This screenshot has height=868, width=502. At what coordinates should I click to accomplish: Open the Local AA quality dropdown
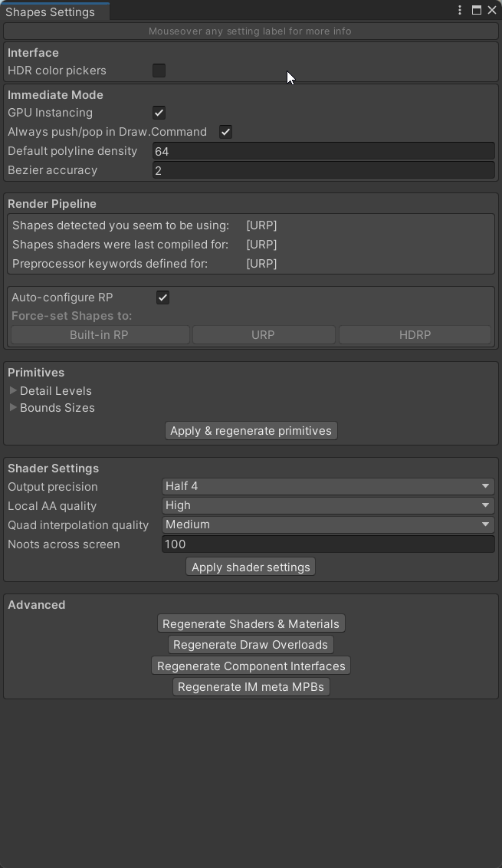coord(328,505)
